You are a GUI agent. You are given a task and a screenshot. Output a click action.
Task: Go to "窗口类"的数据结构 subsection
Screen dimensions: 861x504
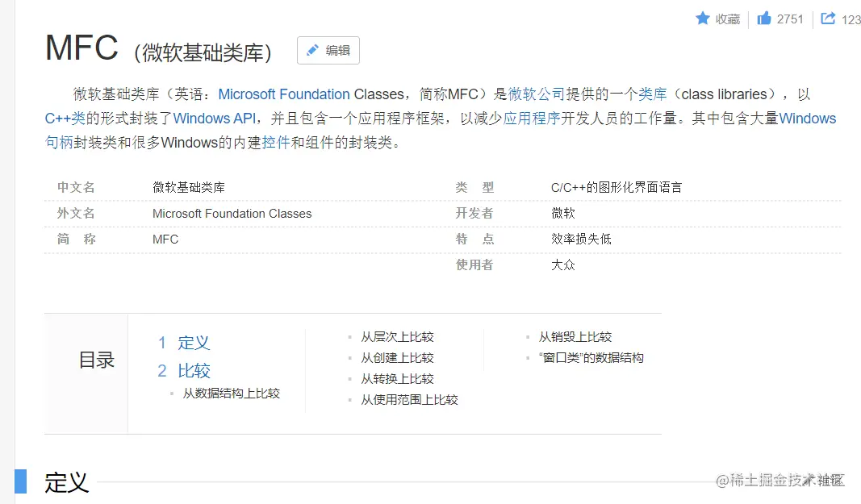tap(591, 357)
